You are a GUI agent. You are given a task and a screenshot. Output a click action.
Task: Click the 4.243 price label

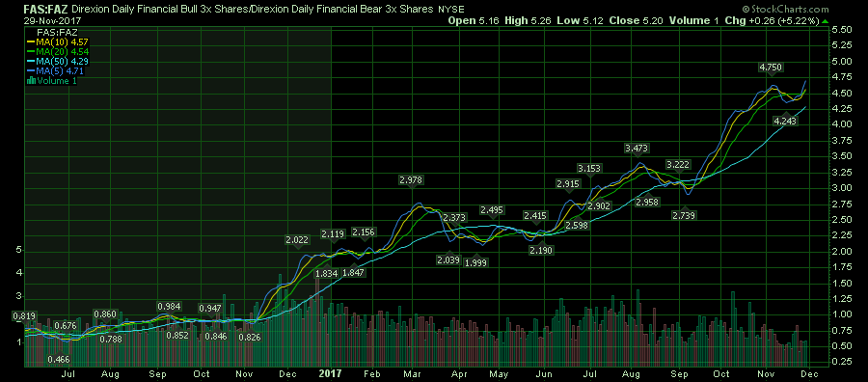click(785, 121)
